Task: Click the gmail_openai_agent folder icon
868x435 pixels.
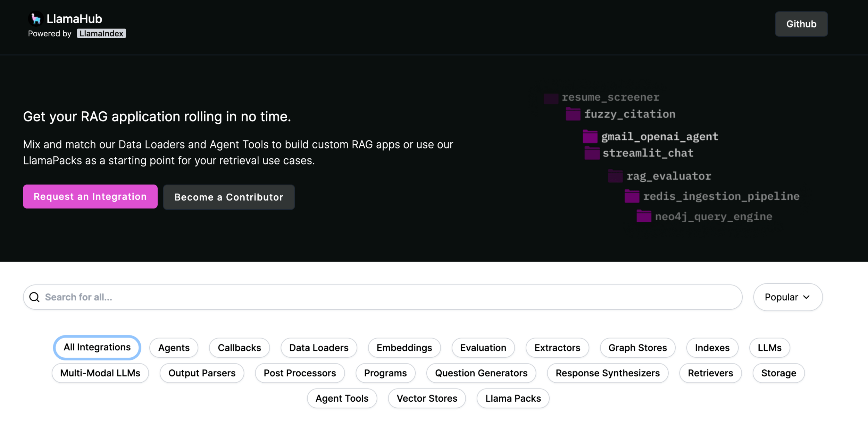Action: pos(590,137)
